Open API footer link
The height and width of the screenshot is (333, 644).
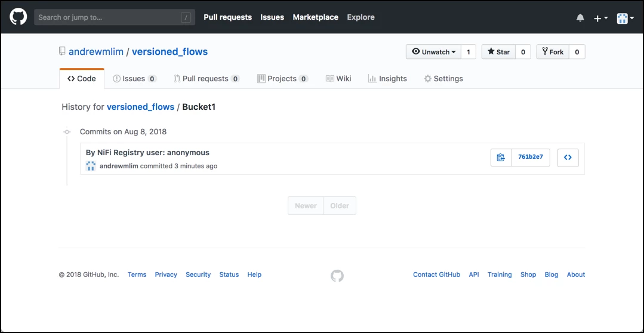pos(474,275)
